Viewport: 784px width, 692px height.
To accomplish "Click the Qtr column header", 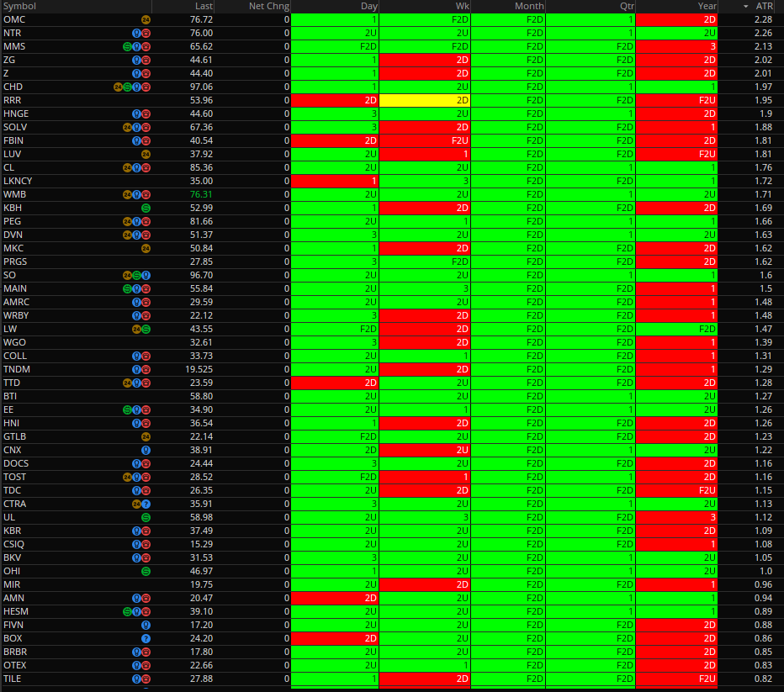I will tap(627, 7).
